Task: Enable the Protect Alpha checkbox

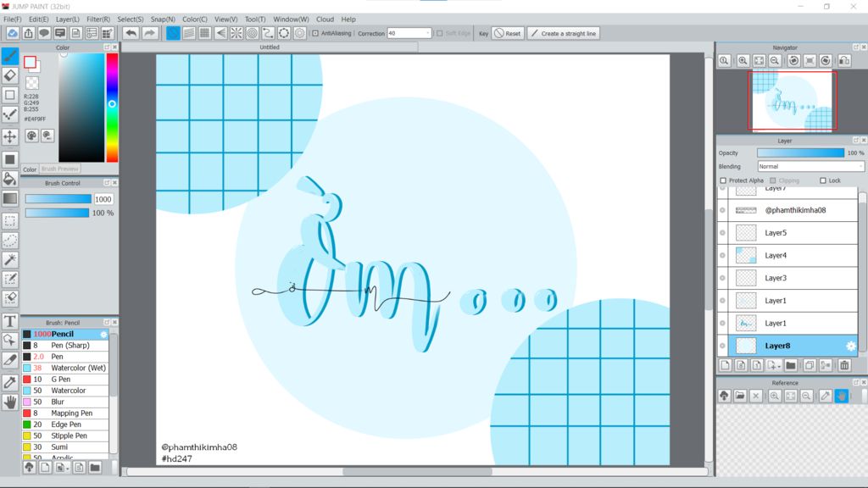Action: coord(723,180)
